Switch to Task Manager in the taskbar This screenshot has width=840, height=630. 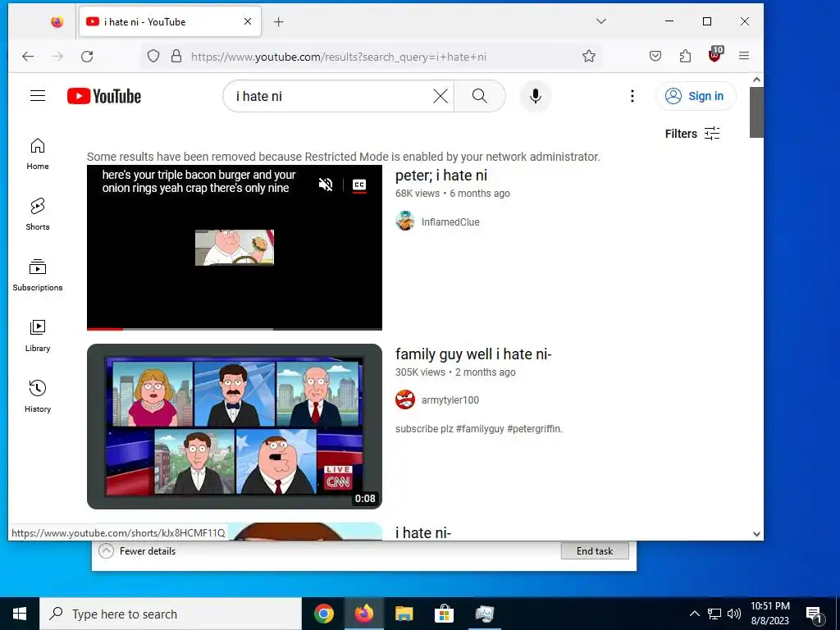484,614
